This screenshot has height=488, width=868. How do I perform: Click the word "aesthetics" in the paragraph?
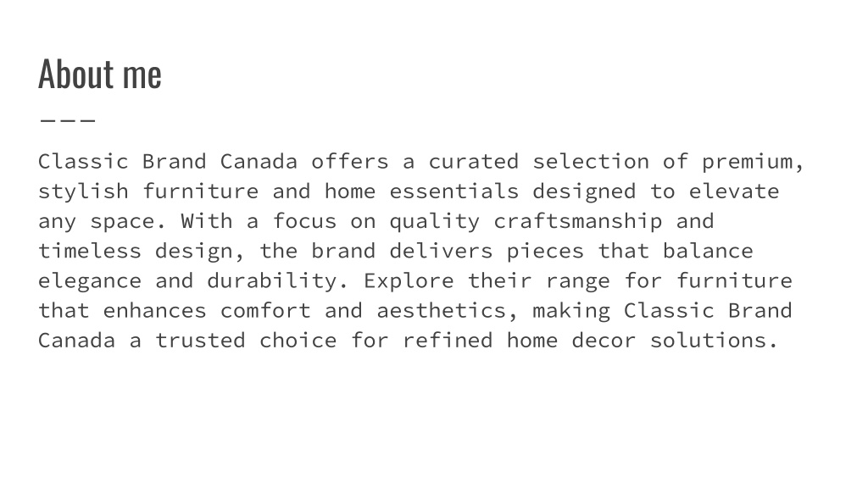tap(441, 310)
